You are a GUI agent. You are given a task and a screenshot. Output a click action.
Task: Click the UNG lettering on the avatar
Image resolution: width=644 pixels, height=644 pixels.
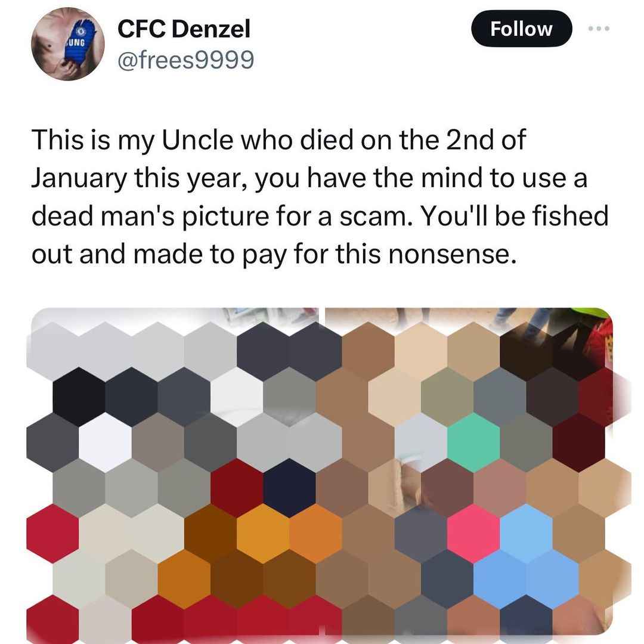[x=76, y=42]
